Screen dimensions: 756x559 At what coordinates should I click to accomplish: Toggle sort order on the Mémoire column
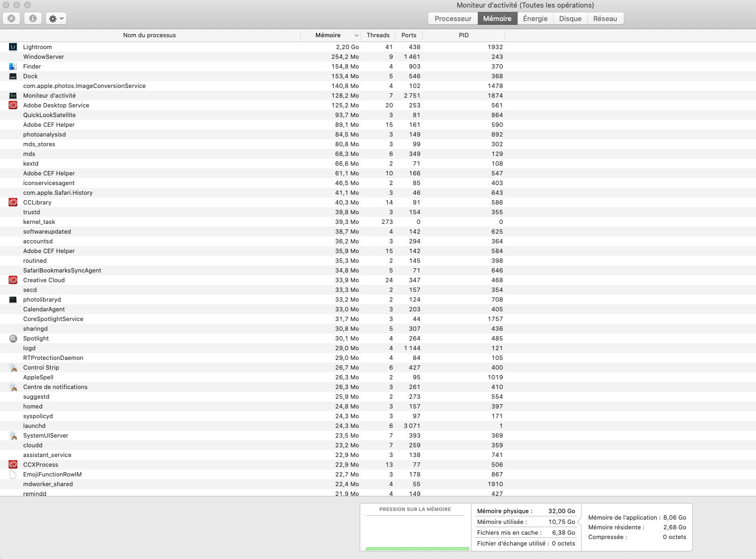330,35
